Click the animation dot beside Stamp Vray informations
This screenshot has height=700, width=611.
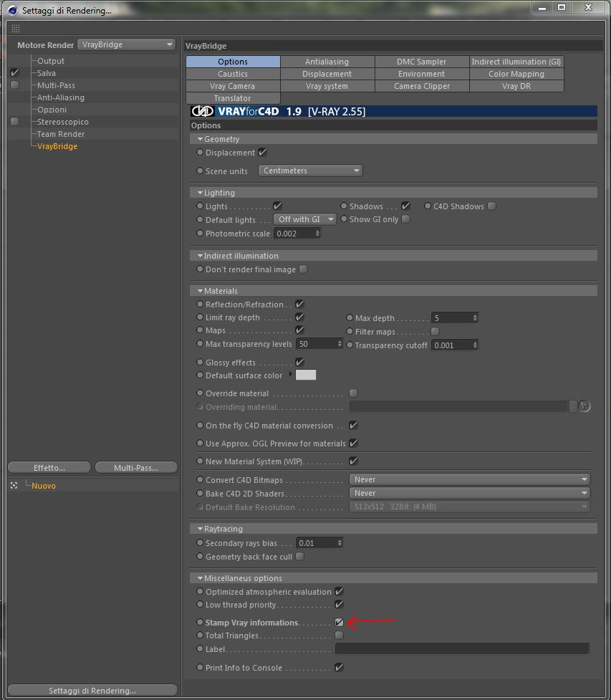coord(200,622)
